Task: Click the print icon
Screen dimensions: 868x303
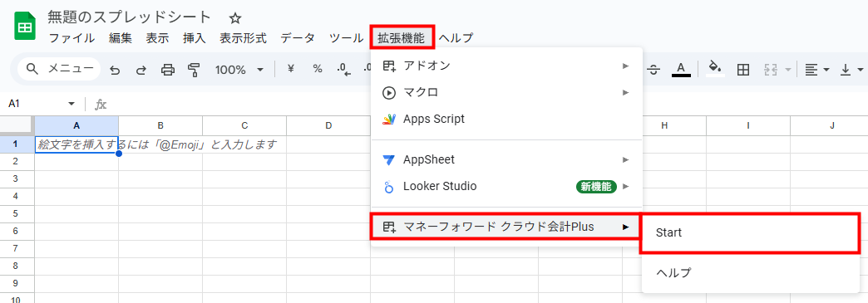Action: (x=168, y=70)
